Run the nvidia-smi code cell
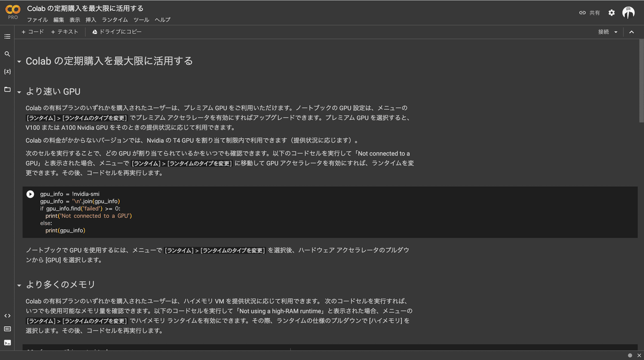Image resolution: width=644 pixels, height=360 pixels. [x=30, y=194]
